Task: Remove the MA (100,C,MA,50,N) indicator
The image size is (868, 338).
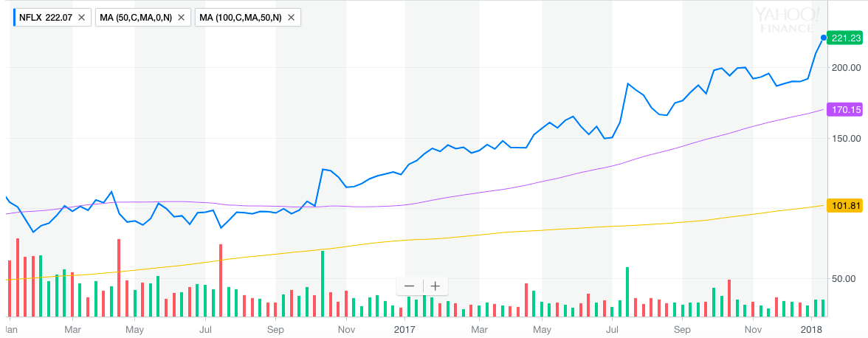Action: coord(291,17)
